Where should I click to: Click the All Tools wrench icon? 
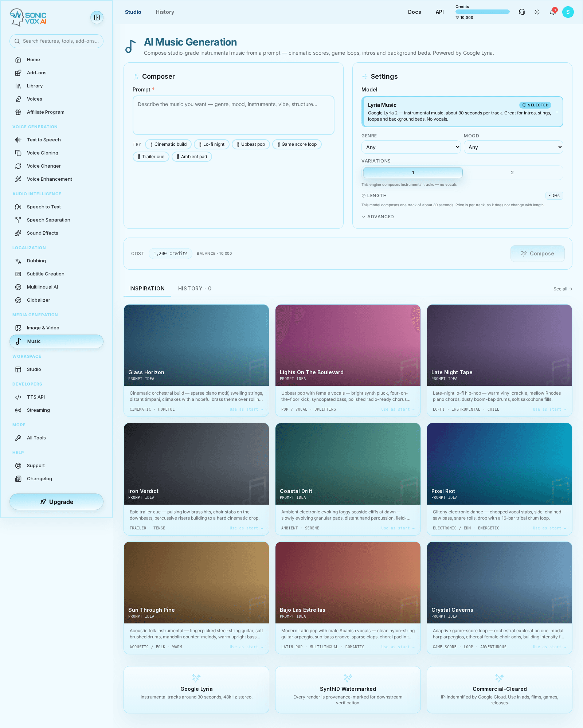coord(18,438)
